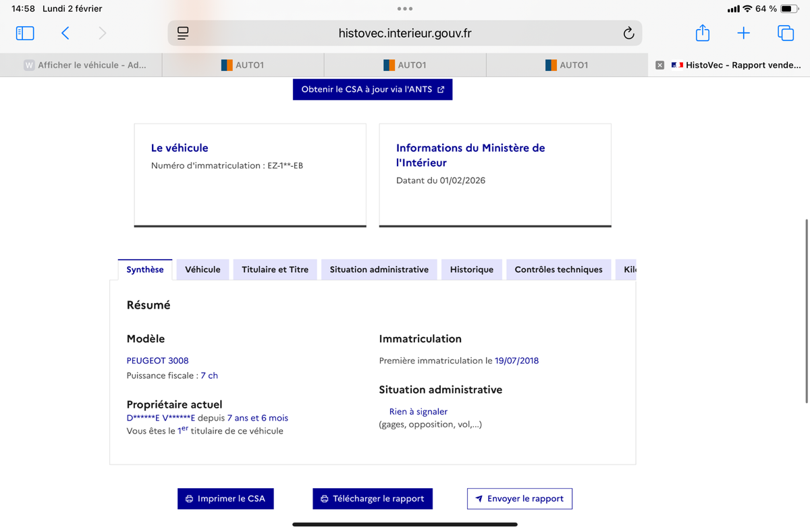Viewport: 810px width, 532px height.
Task: Show the tab overview icon
Action: pyautogui.click(x=785, y=33)
